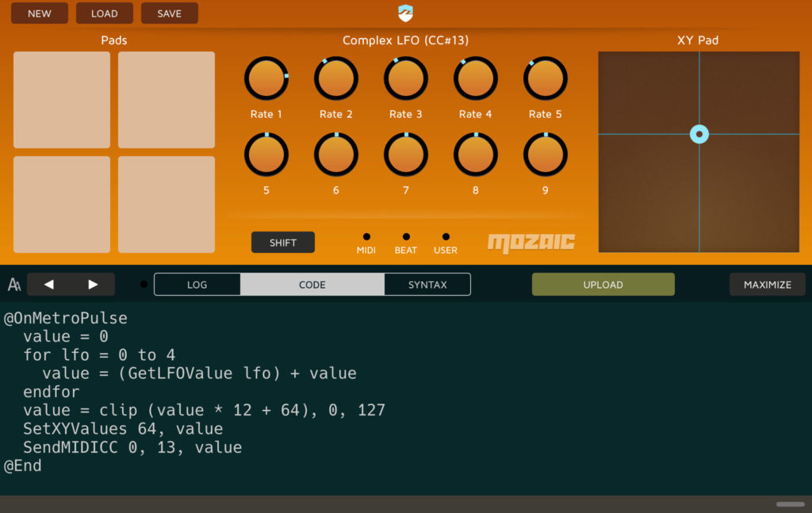
Task: Toggle the SHIFT button
Action: [x=282, y=242]
